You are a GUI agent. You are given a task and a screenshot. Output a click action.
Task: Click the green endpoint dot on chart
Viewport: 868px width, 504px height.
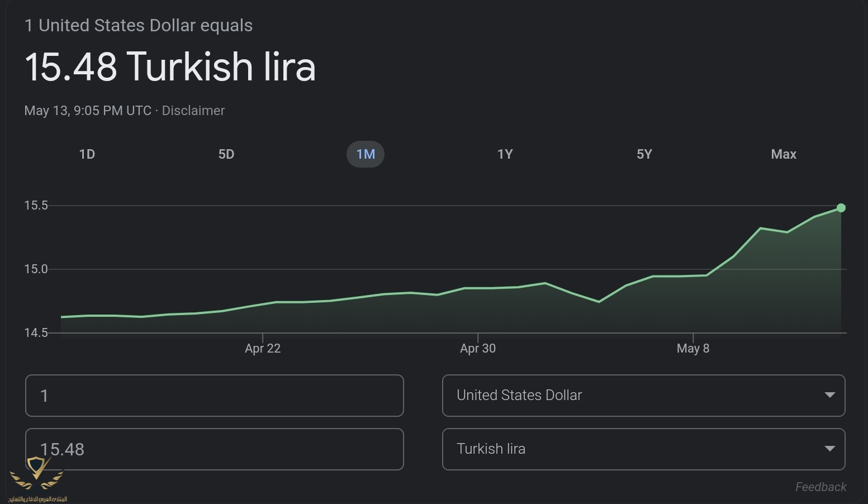click(841, 208)
